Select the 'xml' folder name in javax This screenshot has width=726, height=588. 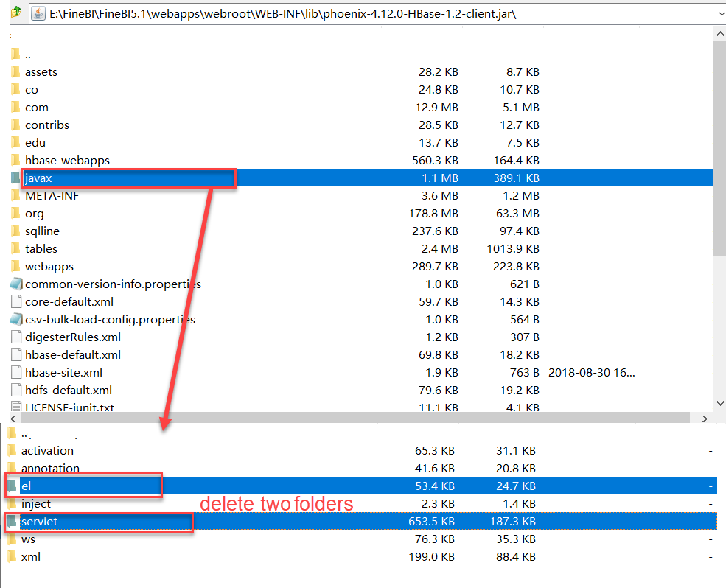[30, 556]
